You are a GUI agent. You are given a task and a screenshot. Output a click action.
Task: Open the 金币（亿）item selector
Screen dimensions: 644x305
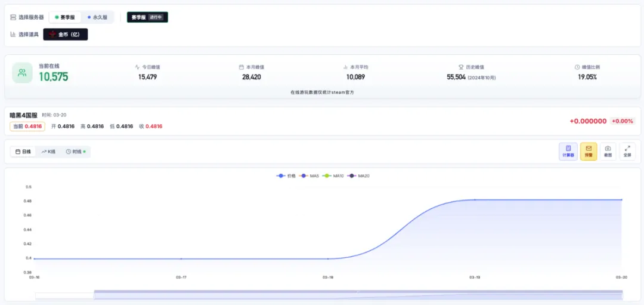click(x=66, y=35)
